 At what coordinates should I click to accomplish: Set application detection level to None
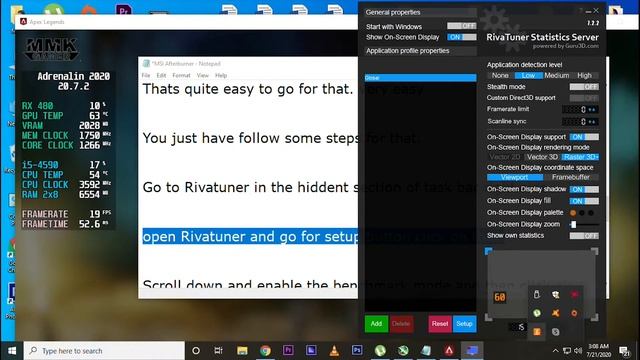click(500, 76)
